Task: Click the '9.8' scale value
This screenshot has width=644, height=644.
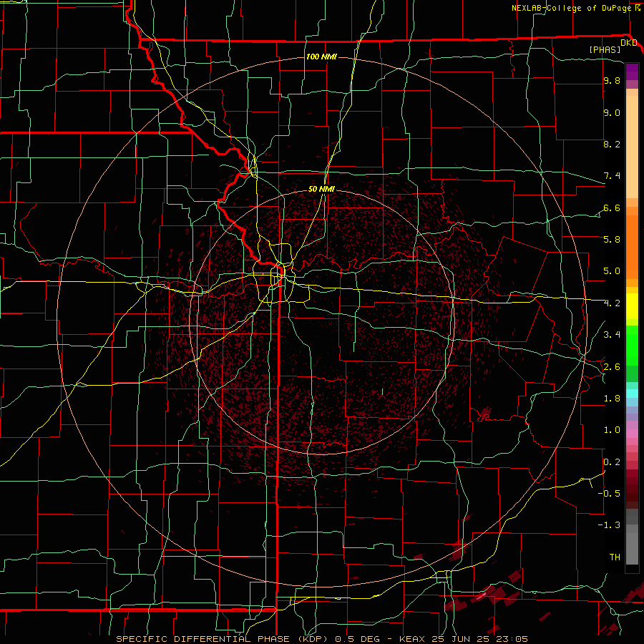Action: point(612,81)
